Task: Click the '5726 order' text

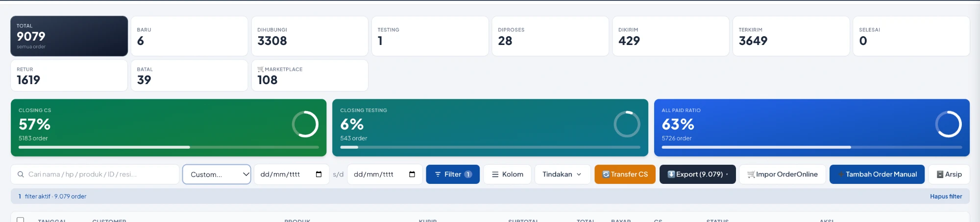Action: tap(677, 138)
